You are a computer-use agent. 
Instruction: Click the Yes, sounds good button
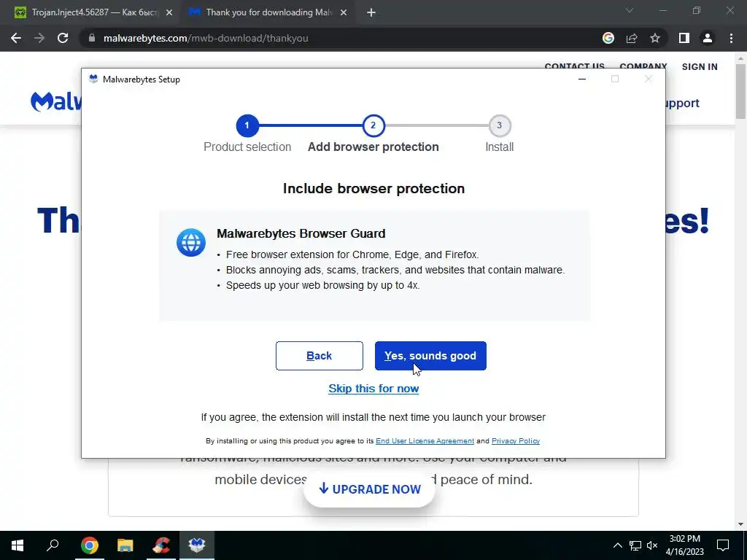click(x=430, y=356)
